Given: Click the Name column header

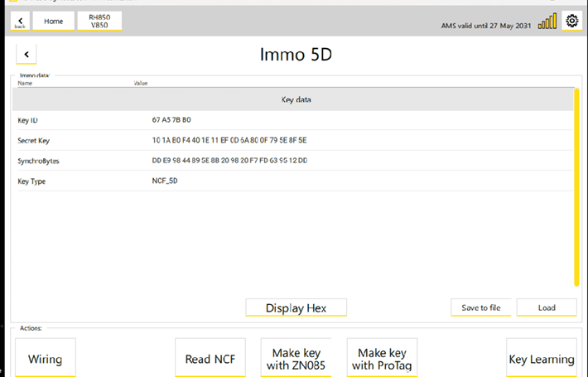Looking at the screenshot, I should click(x=25, y=84).
